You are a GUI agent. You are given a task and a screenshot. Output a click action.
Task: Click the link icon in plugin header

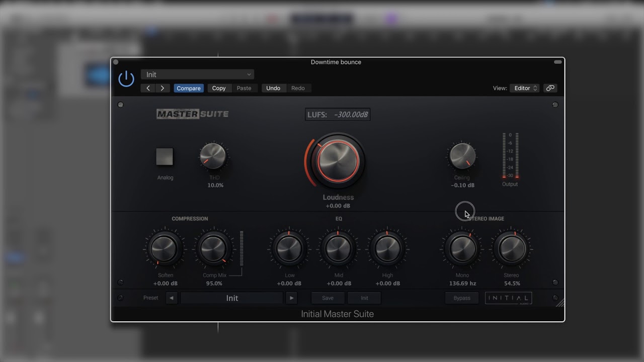tap(550, 88)
